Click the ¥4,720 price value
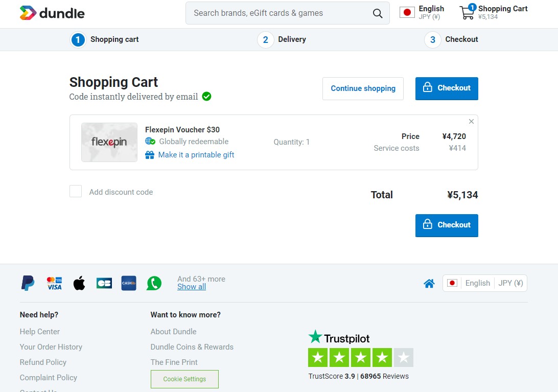 pyautogui.click(x=454, y=136)
